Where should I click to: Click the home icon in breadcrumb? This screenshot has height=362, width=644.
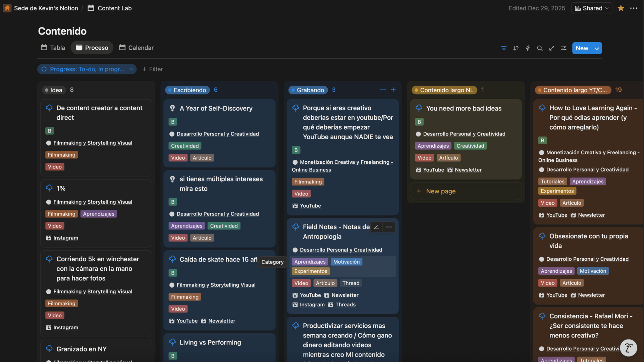7,8
